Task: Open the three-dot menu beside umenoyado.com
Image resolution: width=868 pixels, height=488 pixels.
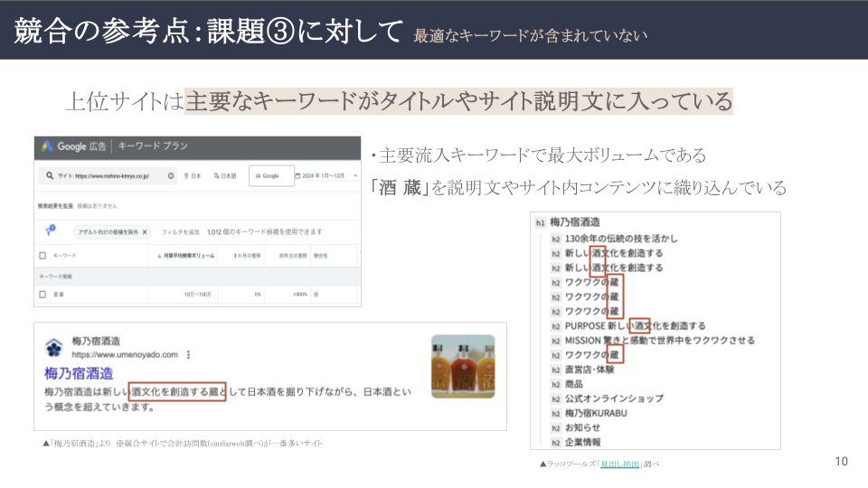Action: [x=188, y=355]
